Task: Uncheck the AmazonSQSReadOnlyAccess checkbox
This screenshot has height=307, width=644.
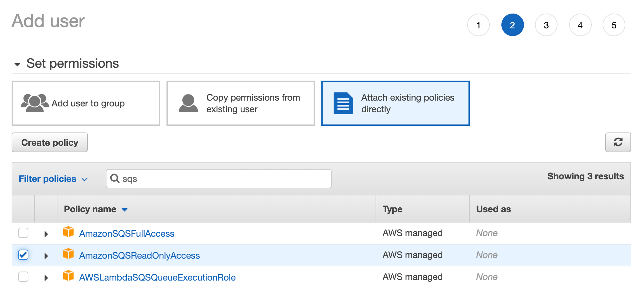Action: click(23, 255)
